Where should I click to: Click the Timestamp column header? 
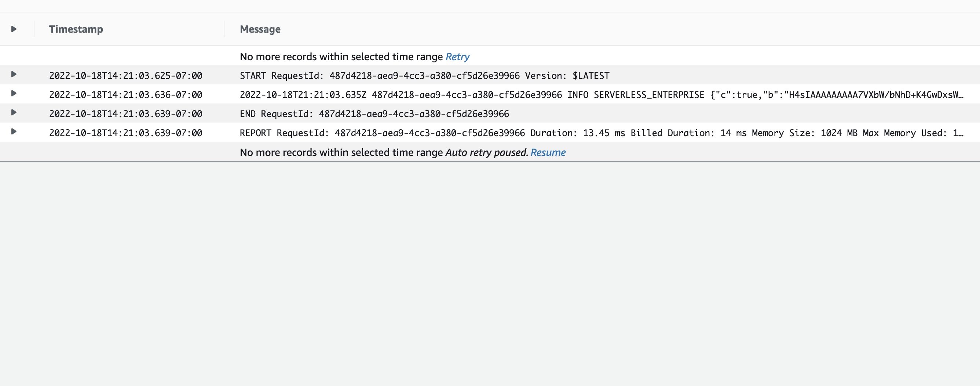click(x=76, y=29)
